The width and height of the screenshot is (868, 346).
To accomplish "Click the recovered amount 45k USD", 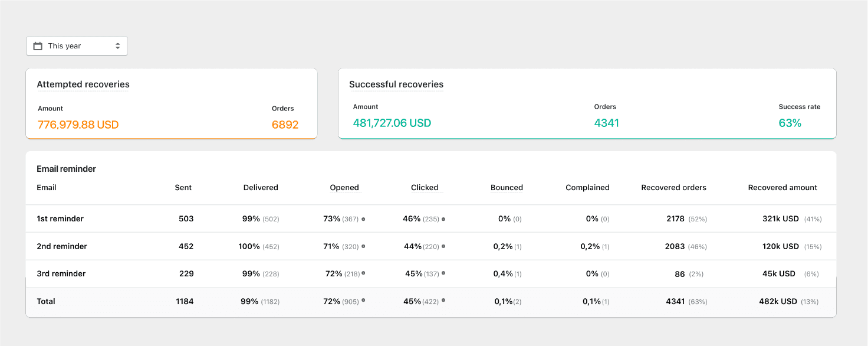I will tap(779, 274).
